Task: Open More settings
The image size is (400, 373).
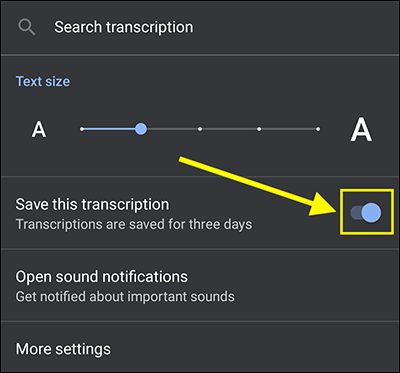Action: click(x=200, y=348)
